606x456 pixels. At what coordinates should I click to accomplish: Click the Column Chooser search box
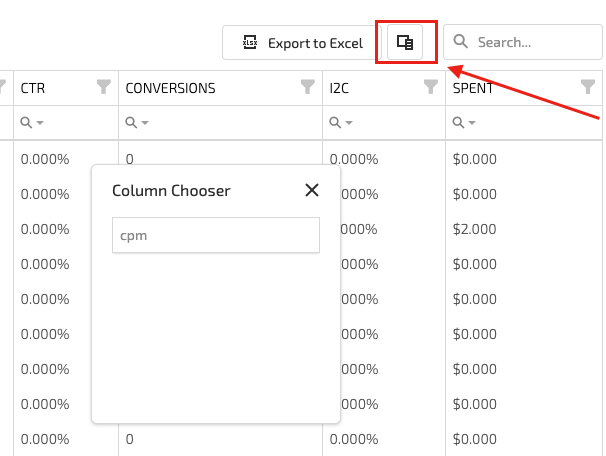tap(215, 235)
